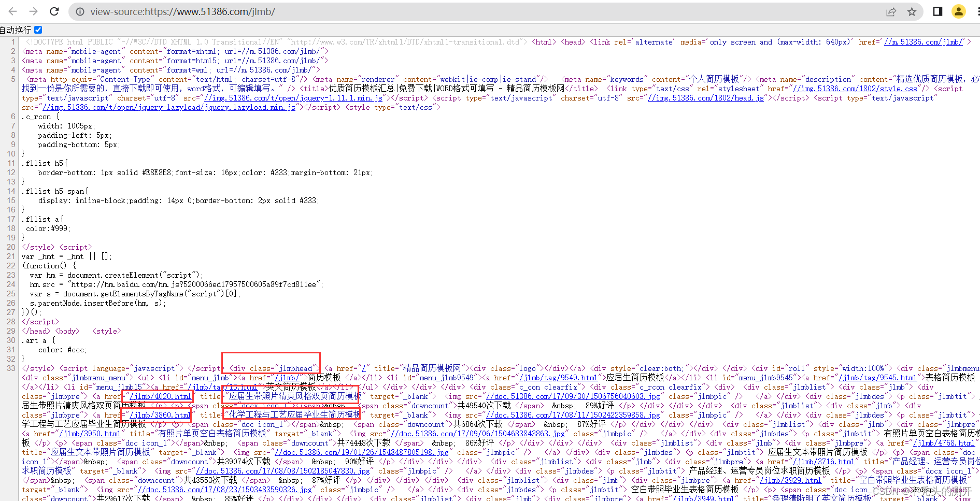Click the s.parentNode.insertBefore line
The height and width of the screenshot is (501, 980).
[97, 303]
